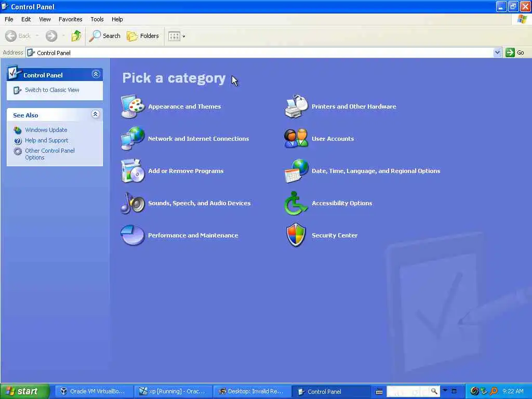Click the network device tray icon
Image resolution: width=532 pixels, height=399 pixels.
tap(484, 391)
